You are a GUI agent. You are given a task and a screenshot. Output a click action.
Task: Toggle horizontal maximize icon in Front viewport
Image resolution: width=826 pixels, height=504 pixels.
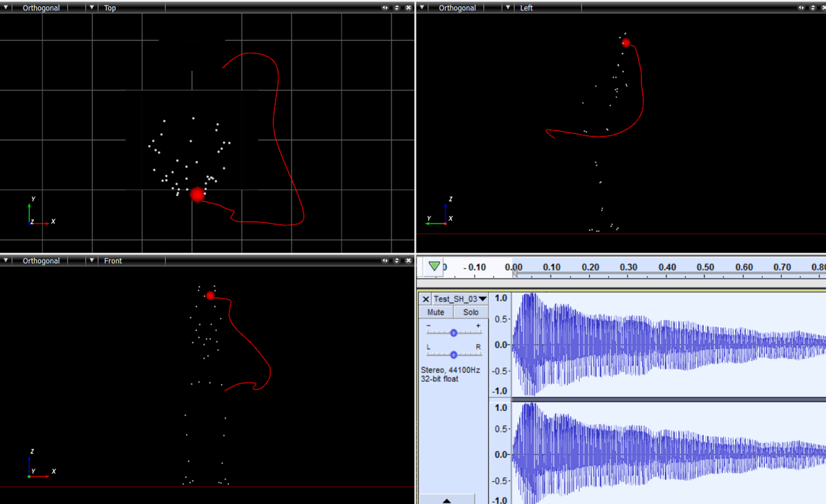385,260
